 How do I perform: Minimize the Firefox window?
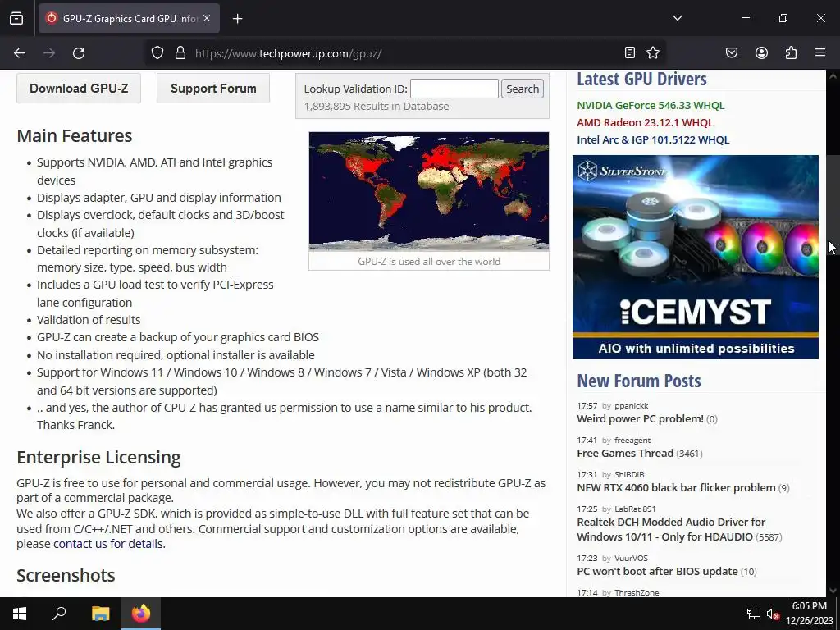coord(745,18)
